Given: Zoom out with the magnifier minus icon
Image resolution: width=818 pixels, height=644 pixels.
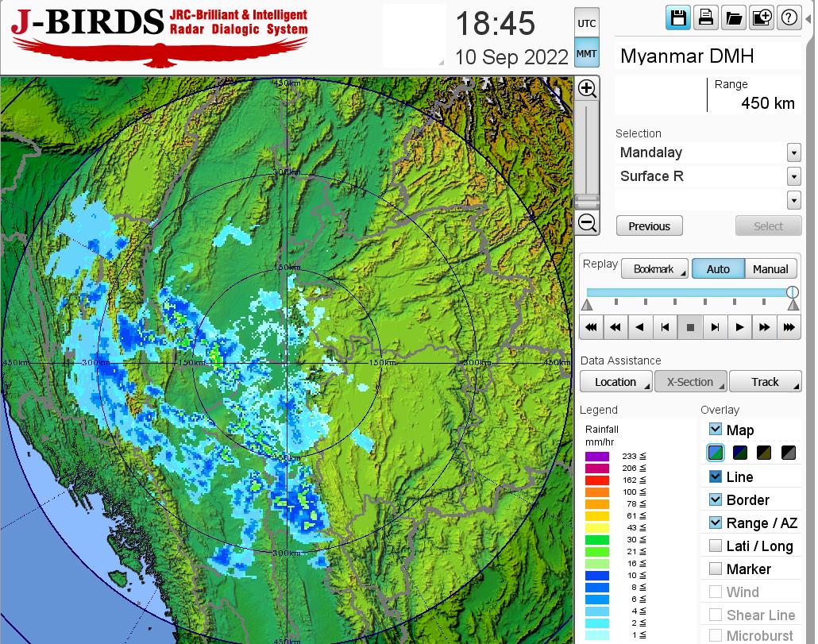Looking at the screenshot, I should tap(587, 223).
